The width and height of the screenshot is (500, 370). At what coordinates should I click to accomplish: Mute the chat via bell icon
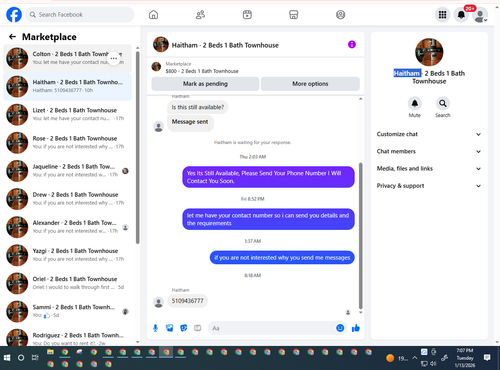click(415, 103)
